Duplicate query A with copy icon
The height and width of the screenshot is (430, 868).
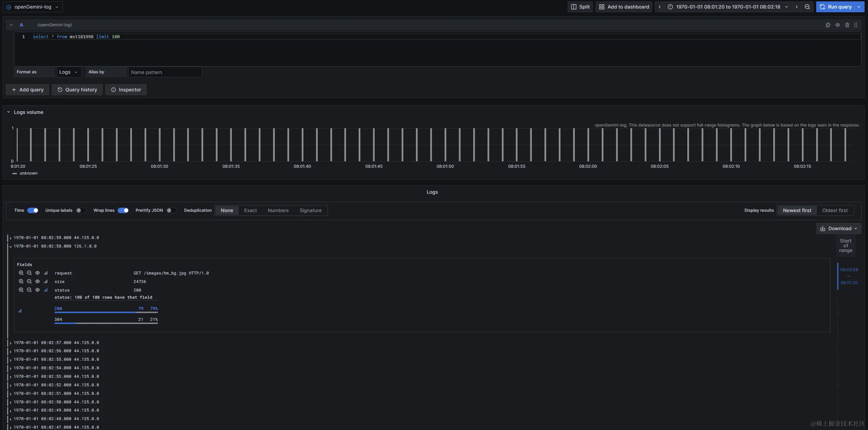pyautogui.click(x=828, y=25)
